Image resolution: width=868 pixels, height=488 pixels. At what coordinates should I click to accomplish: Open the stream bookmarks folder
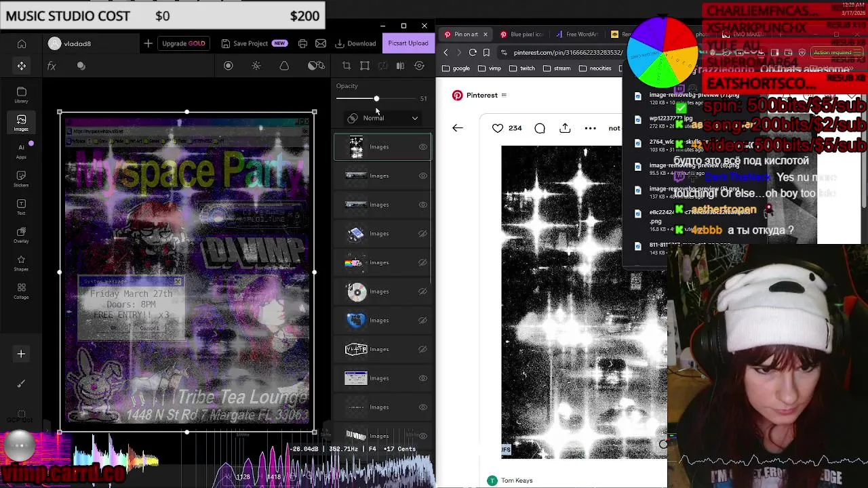tap(557, 68)
